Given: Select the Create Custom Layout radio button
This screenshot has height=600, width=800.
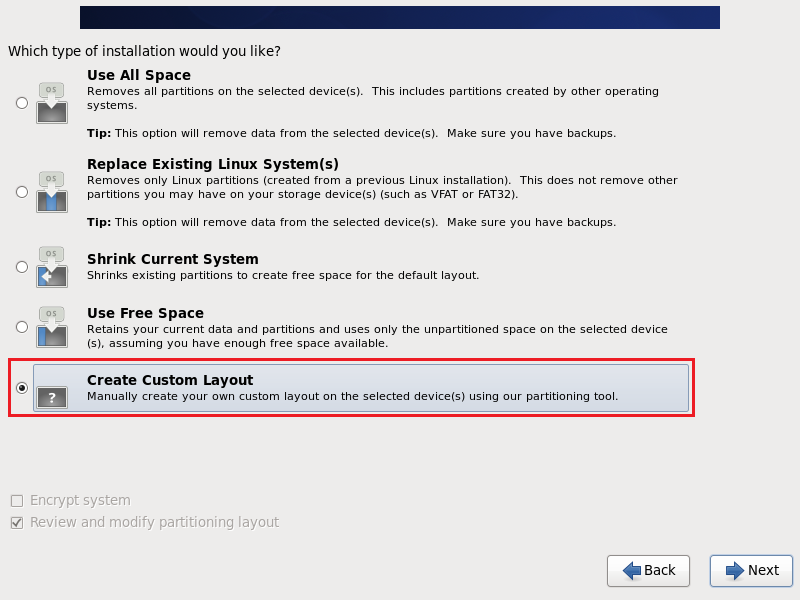Looking at the screenshot, I should click(x=21, y=387).
